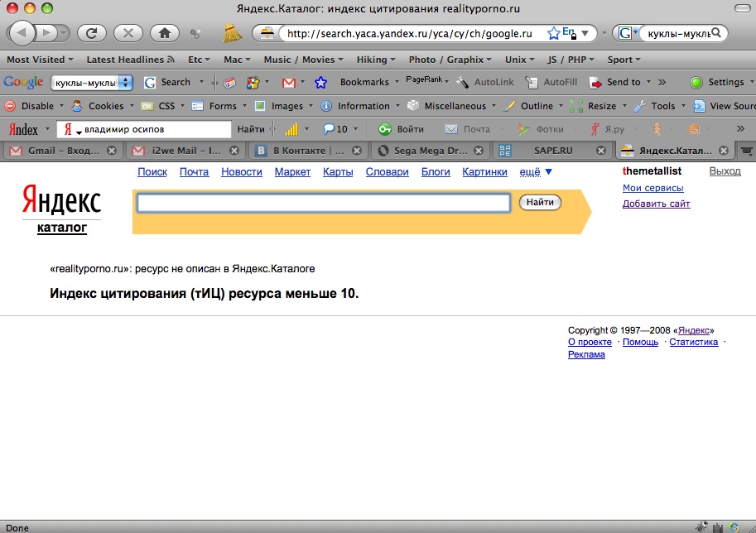Click AutoLink in the Google toolbar
756x533 pixels.
pos(485,82)
